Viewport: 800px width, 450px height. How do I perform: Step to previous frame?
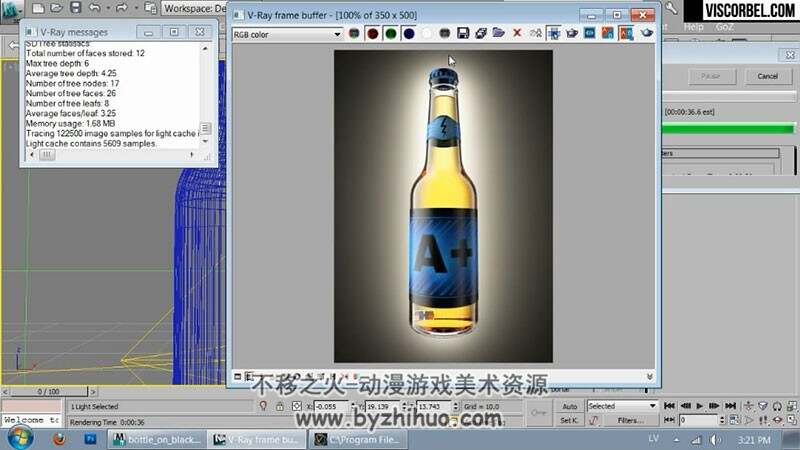click(x=685, y=406)
